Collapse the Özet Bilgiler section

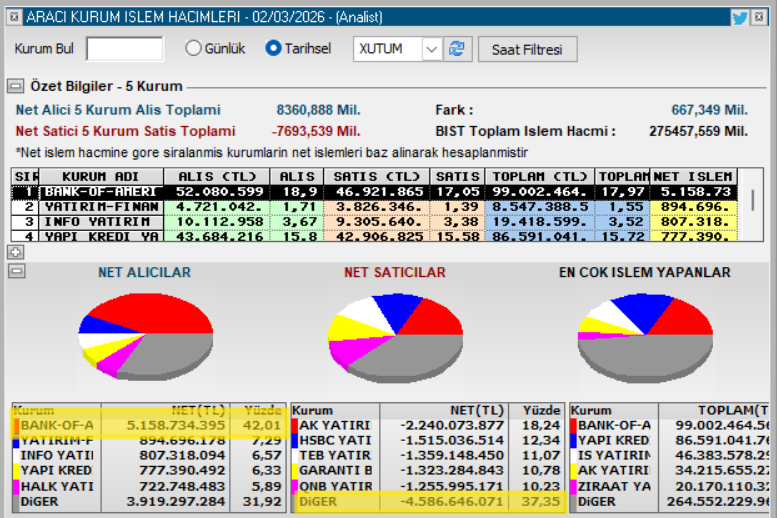pyautogui.click(x=15, y=86)
